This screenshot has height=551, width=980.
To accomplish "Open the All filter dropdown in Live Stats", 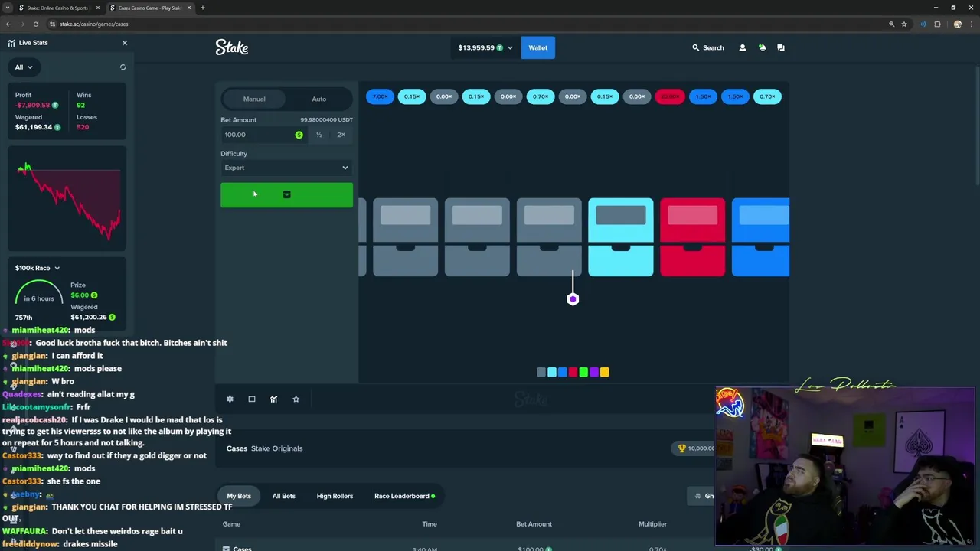I will [x=24, y=67].
